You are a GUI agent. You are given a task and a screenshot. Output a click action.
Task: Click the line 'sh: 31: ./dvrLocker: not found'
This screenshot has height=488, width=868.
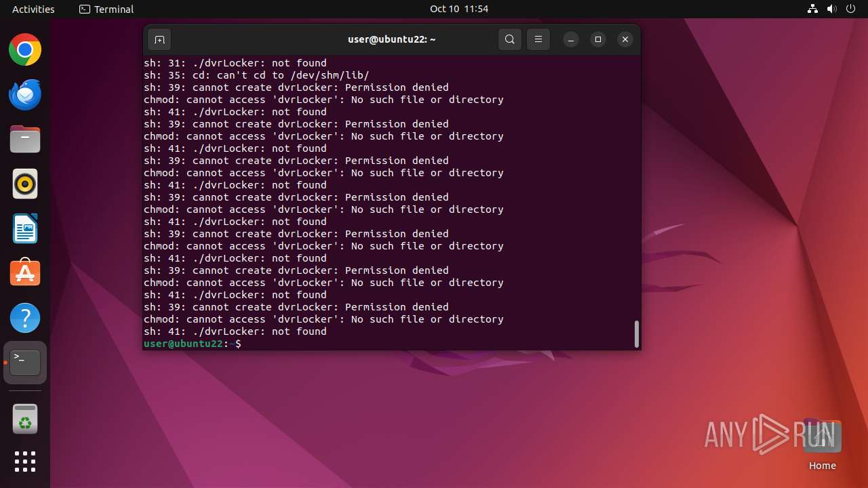pyautogui.click(x=235, y=63)
